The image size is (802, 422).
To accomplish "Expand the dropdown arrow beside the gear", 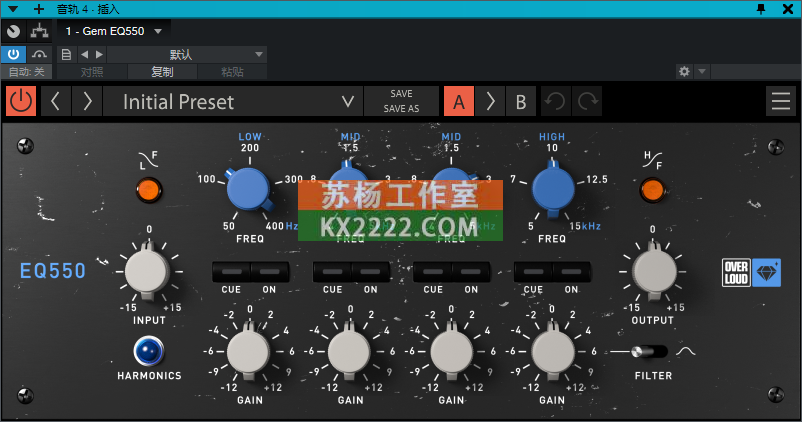I will (702, 71).
